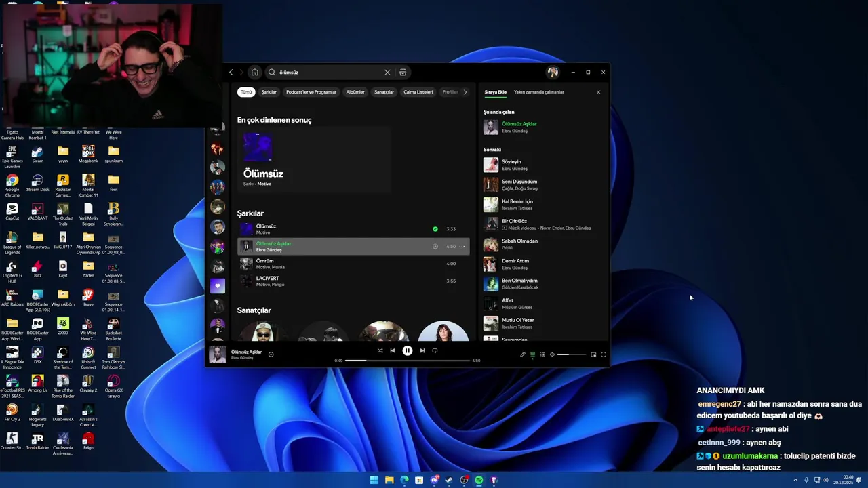Switch to Sıraya Ekle tab

pos(495,92)
